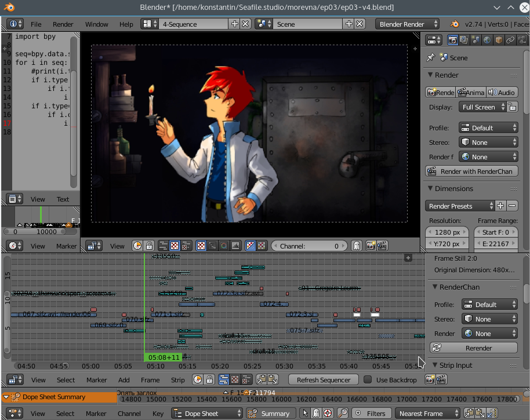Viewport: 530px width, 420px height.
Task: Collapse the Dimensions panel
Action: point(430,188)
